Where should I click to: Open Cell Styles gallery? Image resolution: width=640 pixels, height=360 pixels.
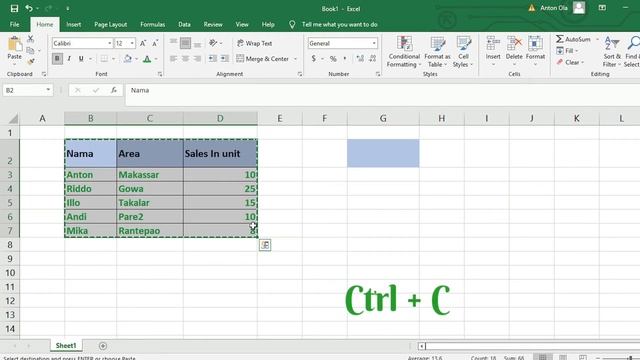tap(463, 52)
